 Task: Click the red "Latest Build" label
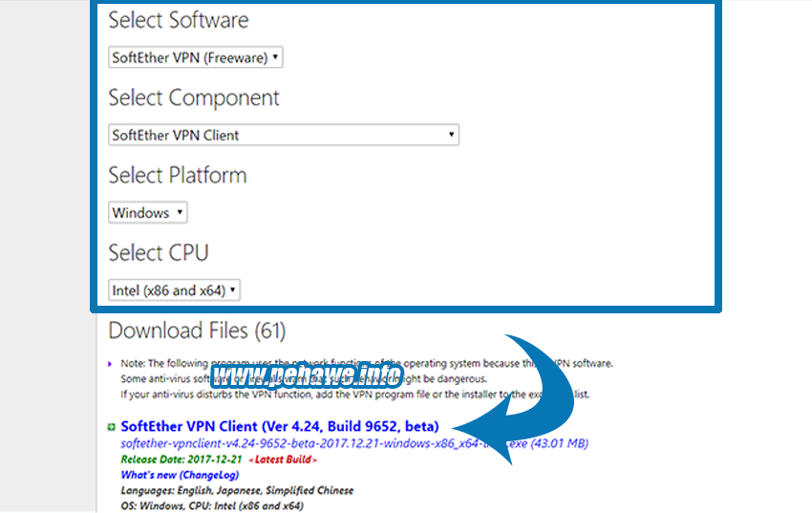[x=283, y=460]
